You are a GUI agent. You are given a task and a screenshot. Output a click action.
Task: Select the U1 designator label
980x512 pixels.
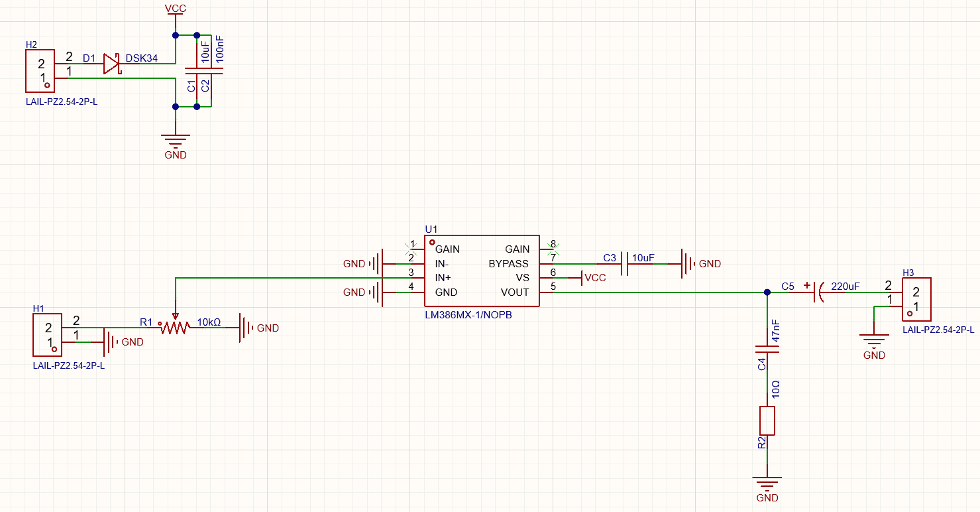click(431, 229)
